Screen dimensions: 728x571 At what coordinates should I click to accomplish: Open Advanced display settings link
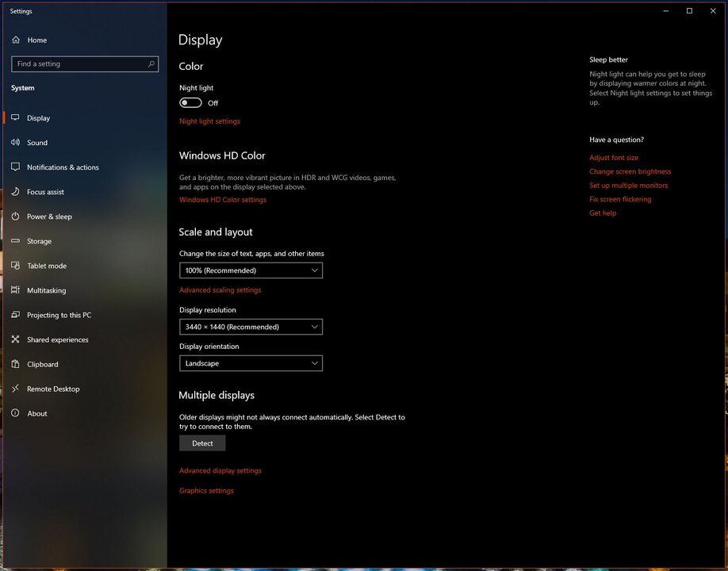pyautogui.click(x=220, y=471)
